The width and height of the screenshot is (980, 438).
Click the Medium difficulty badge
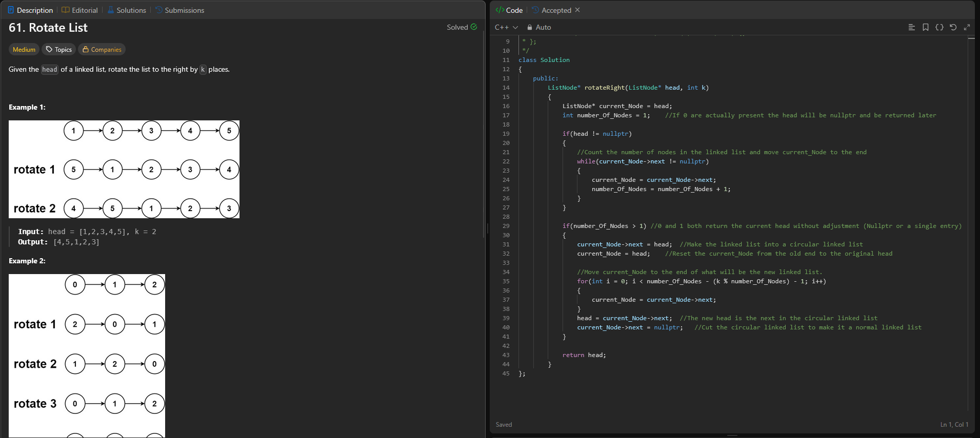(24, 50)
